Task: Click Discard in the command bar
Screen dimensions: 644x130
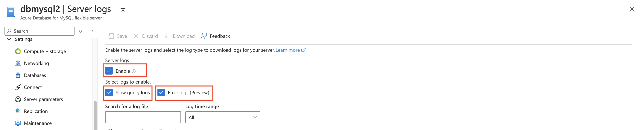Action: point(146,36)
